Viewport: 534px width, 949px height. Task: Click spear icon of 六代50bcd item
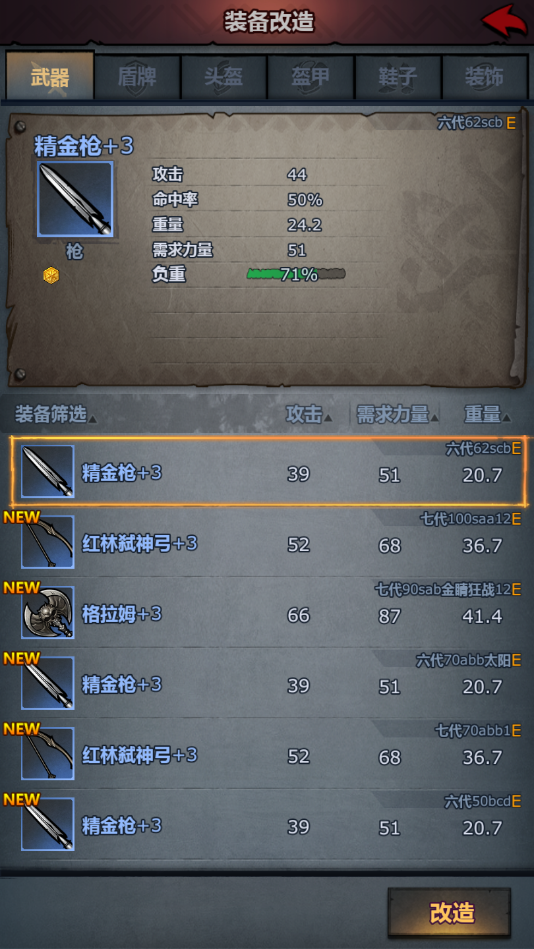[x=48, y=824]
